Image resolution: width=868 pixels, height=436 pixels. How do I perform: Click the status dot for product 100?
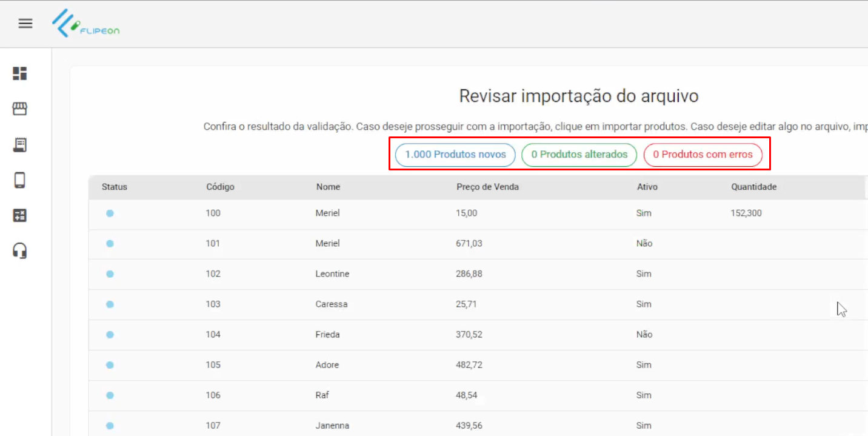click(x=110, y=213)
